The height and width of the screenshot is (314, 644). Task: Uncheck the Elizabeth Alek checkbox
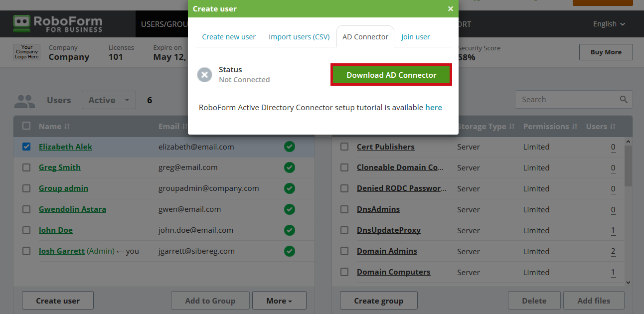(26, 147)
